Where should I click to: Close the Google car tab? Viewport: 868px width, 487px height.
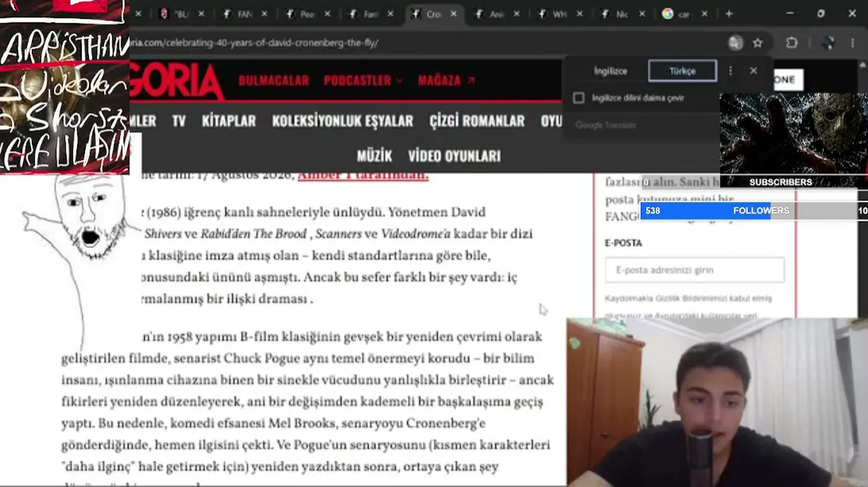coord(704,14)
